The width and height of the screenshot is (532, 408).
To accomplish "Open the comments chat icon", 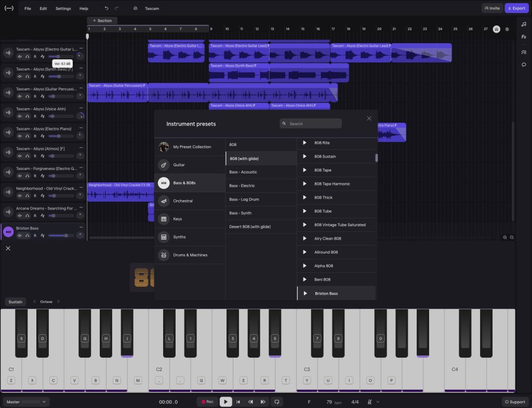I will (524, 64).
